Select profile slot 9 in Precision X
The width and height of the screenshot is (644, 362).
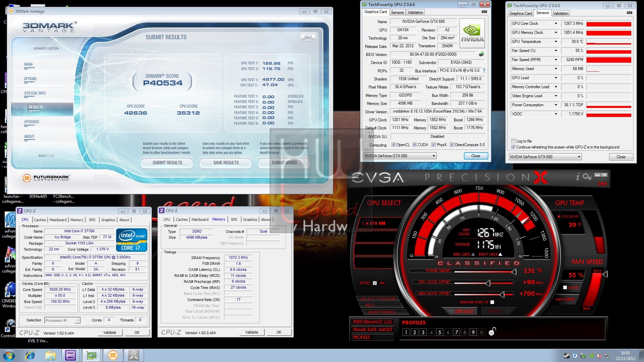click(x=473, y=332)
